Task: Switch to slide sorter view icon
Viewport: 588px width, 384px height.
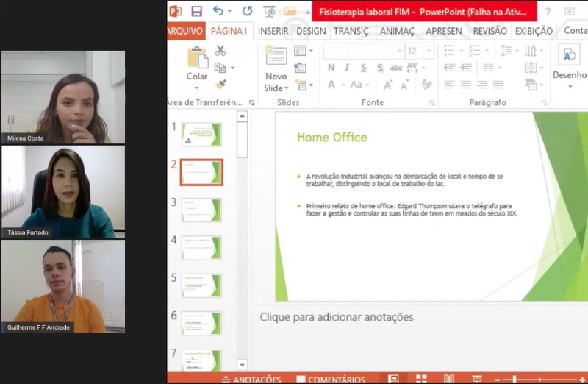Action: 421,379
